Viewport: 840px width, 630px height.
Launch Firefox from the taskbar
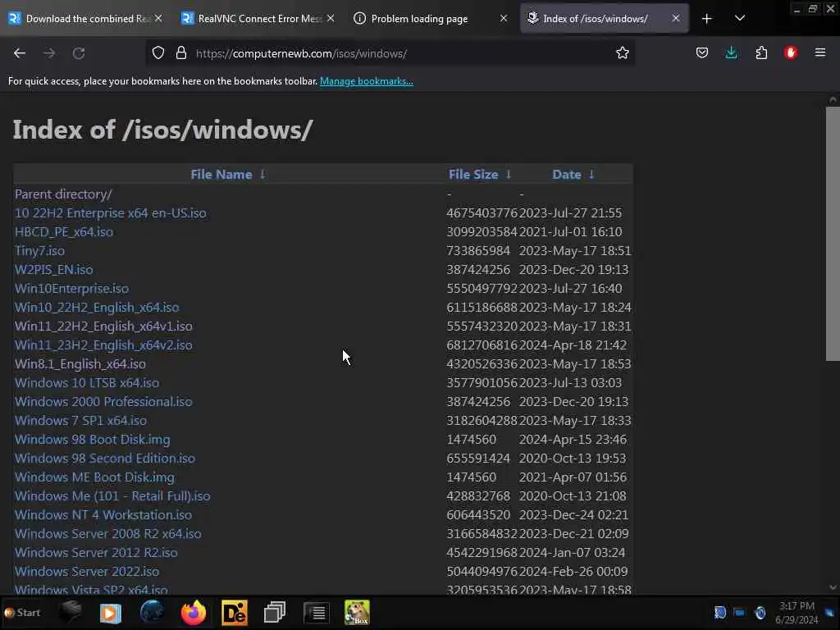tap(194, 612)
